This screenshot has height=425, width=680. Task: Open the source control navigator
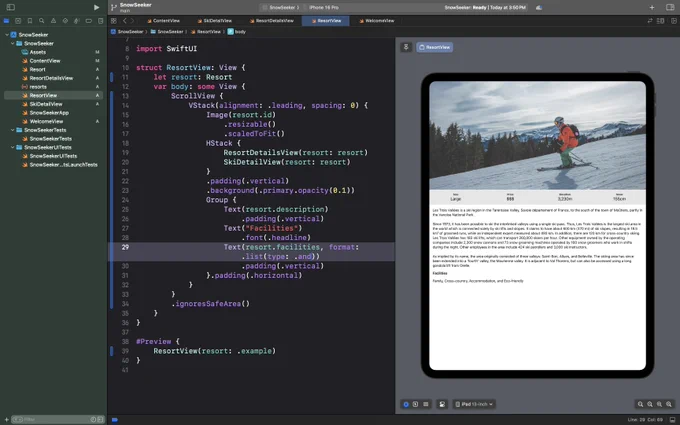[x=18, y=20]
